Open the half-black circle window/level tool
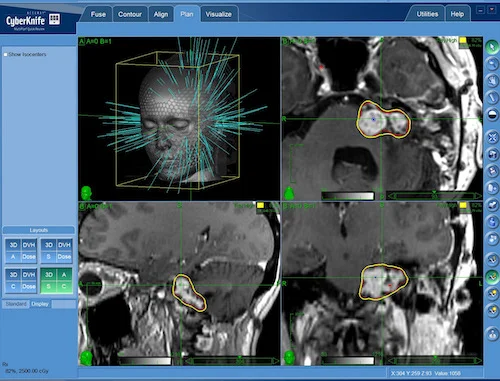This screenshot has height=381, width=500. (492, 115)
